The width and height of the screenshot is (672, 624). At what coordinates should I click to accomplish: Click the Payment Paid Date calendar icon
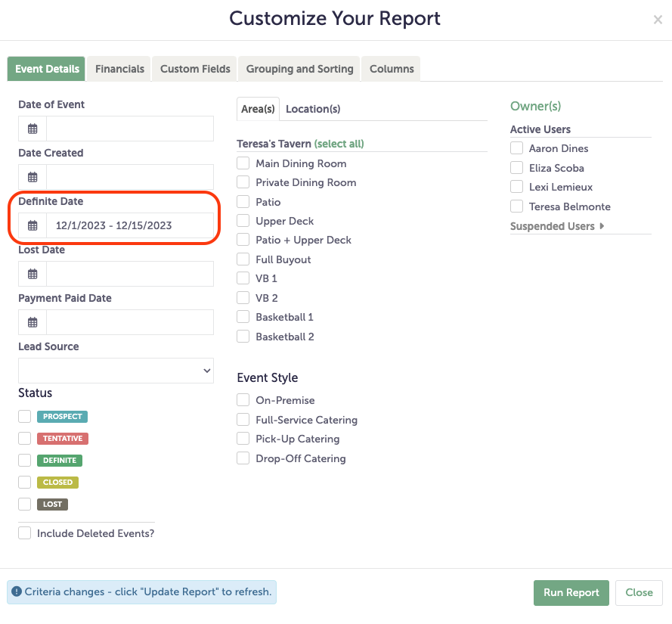33,322
